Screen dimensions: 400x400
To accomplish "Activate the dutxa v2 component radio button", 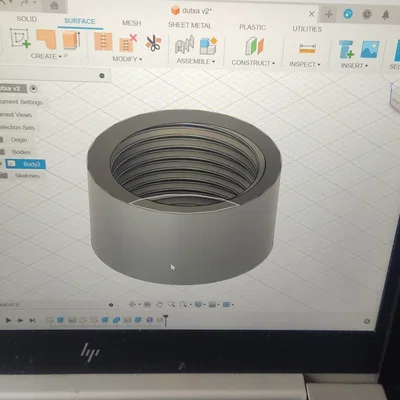I will click(x=33, y=89).
